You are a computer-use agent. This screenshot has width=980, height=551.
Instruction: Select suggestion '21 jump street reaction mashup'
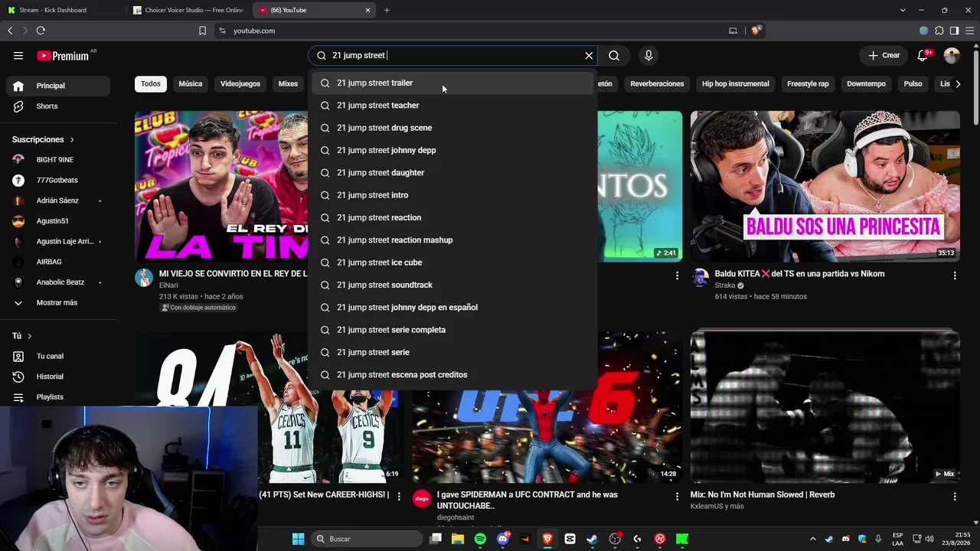(x=452, y=240)
